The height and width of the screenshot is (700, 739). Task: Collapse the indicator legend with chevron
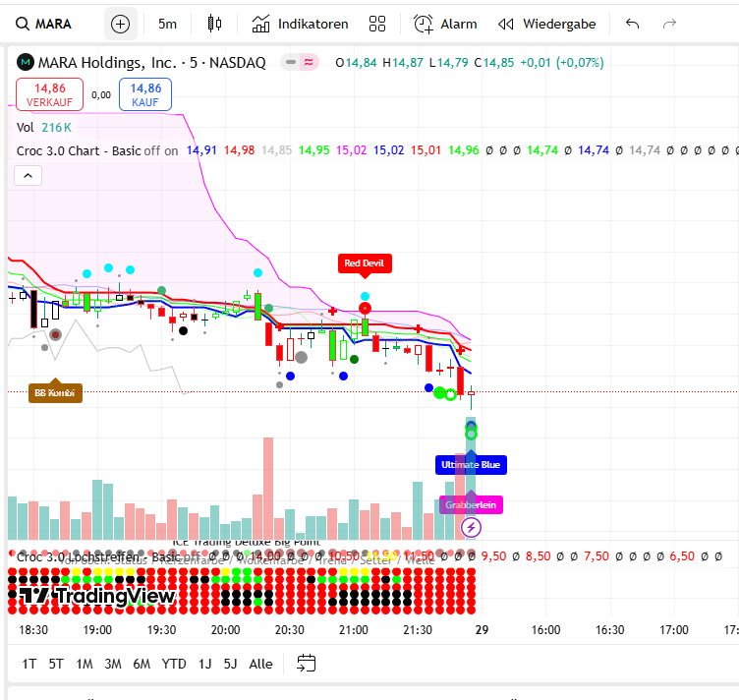click(28, 176)
